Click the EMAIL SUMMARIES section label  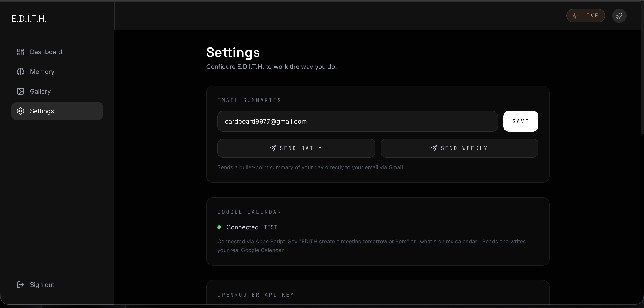[x=249, y=100]
